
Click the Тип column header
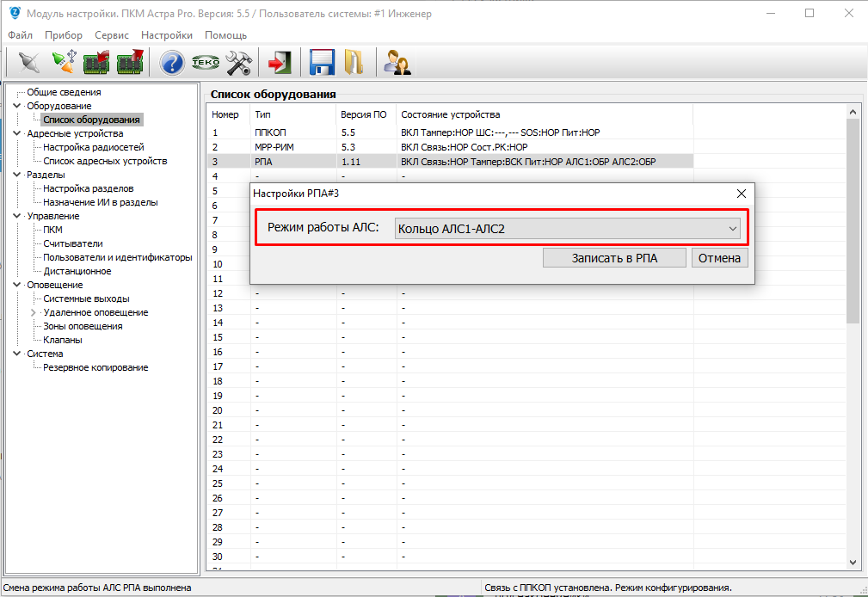[293, 114]
